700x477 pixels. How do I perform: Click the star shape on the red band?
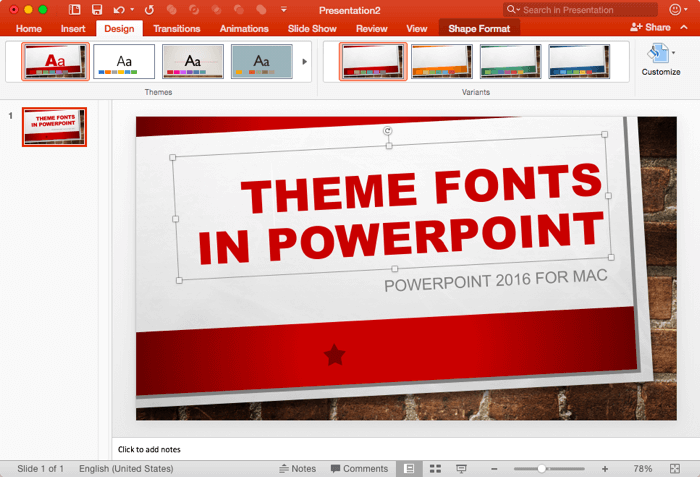(x=334, y=355)
